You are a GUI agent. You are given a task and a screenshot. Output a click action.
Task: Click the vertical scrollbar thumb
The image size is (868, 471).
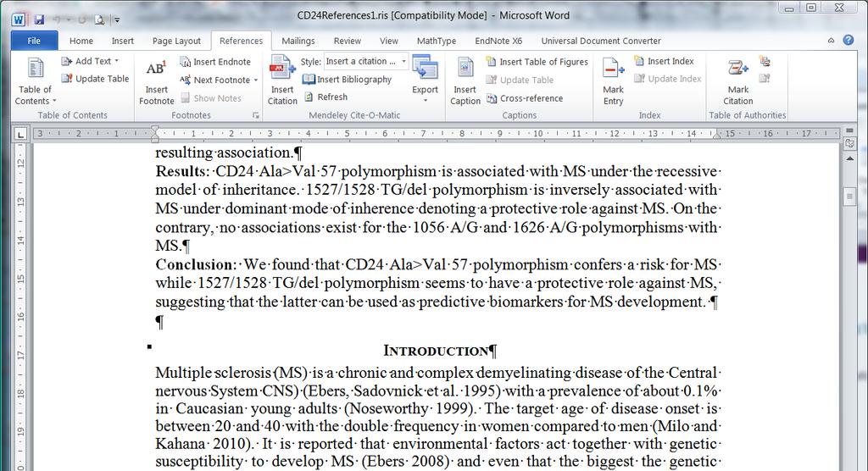849,197
